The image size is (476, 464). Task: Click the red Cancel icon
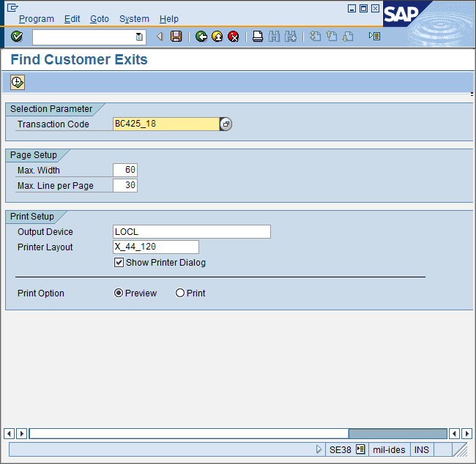click(233, 37)
